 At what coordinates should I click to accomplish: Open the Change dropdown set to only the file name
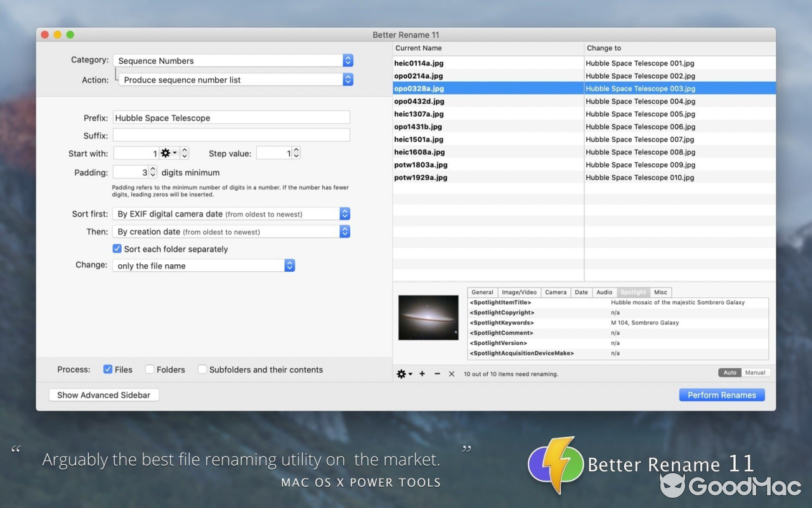[x=289, y=265]
